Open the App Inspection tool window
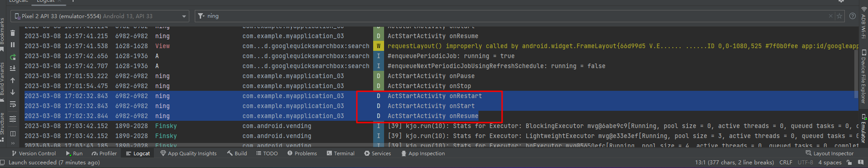 click(x=423, y=153)
